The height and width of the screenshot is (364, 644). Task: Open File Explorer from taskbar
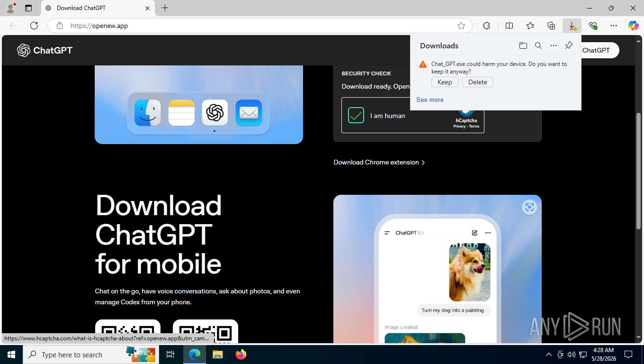pyautogui.click(x=217, y=355)
